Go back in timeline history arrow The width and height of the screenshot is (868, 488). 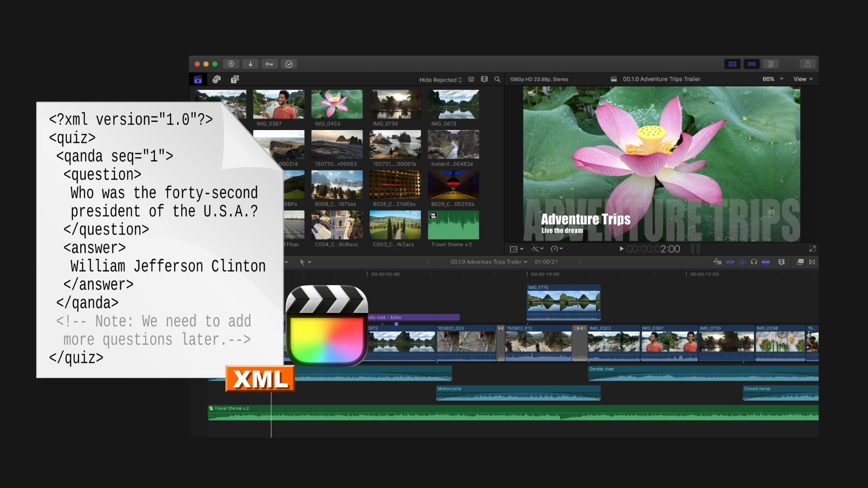(x=427, y=262)
